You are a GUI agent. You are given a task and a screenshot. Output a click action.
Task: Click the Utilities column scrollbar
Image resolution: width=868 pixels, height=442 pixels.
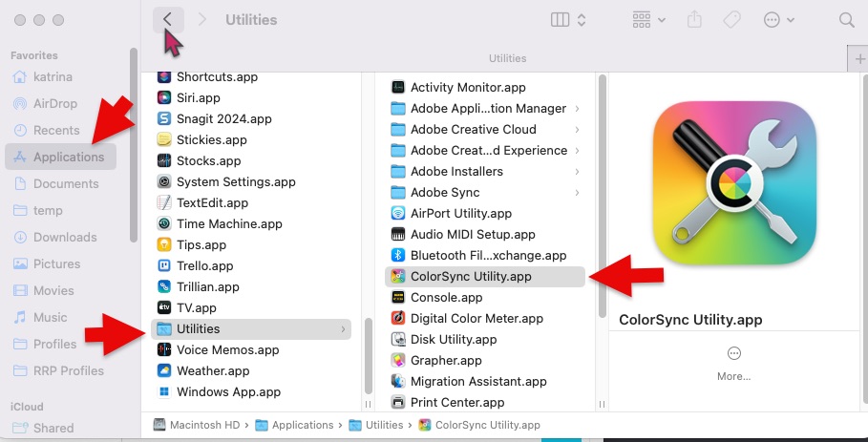(602, 191)
